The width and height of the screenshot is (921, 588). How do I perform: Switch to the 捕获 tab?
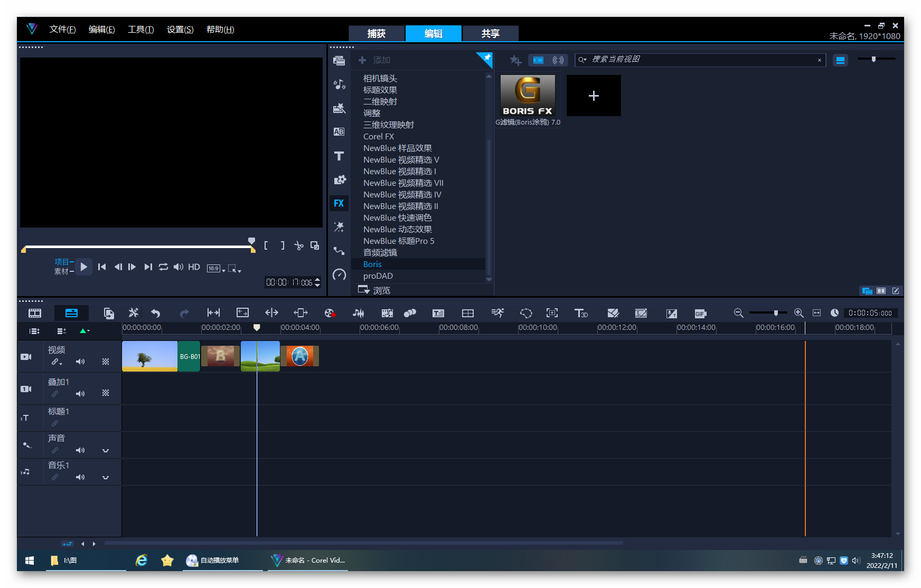[377, 33]
